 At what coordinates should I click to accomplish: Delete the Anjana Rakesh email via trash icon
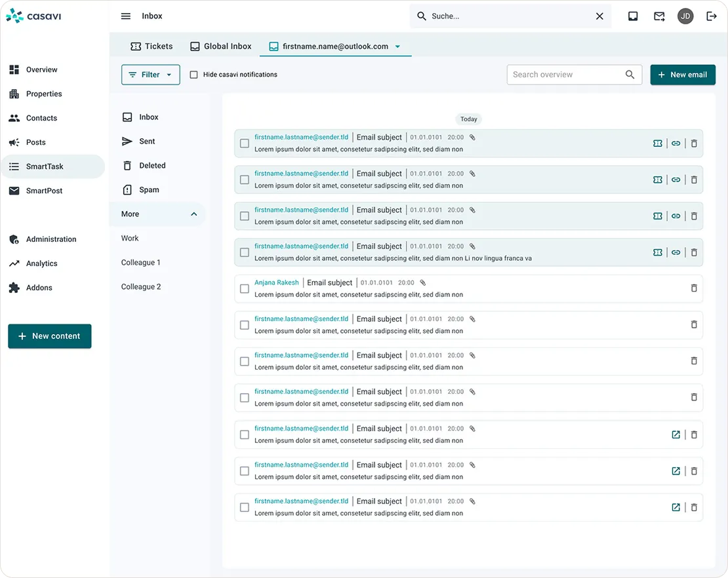pyautogui.click(x=694, y=288)
